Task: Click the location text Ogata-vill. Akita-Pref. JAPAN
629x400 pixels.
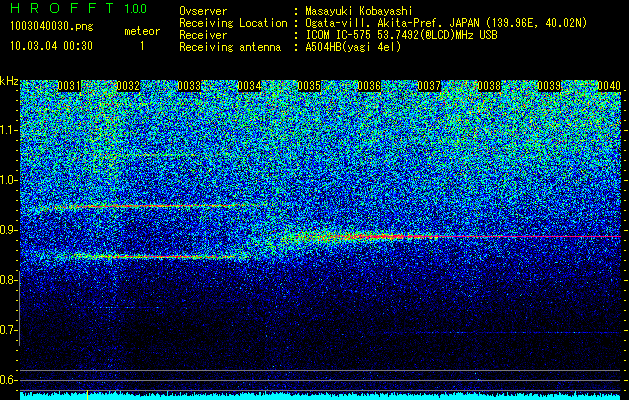Action: pyautogui.click(x=391, y=23)
